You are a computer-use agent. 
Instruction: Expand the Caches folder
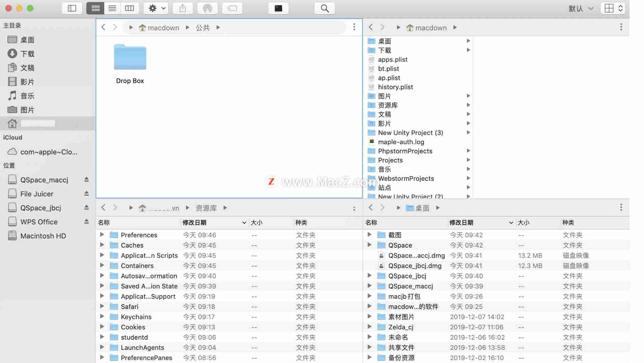click(x=102, y=245)
